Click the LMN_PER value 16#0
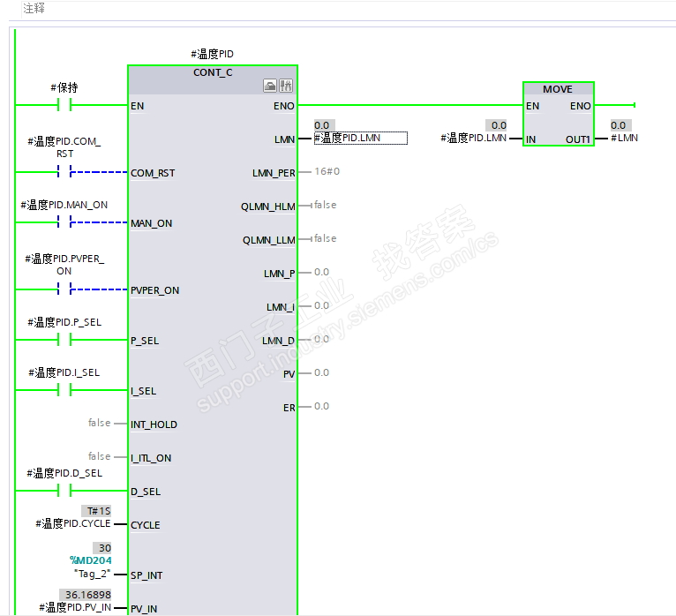This screenshot has width=676, height=616. [x=327, y=171]
